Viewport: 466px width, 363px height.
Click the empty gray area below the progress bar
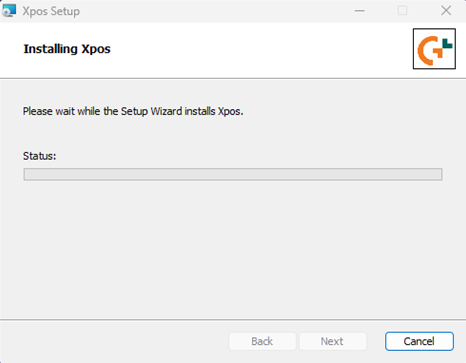pyautogui.click(x=233, y=248)
